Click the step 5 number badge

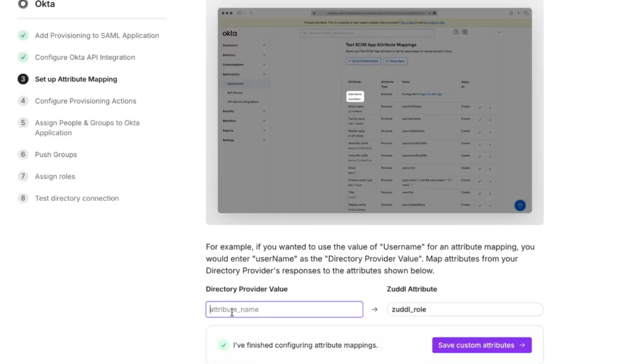[x=23, y=123]
